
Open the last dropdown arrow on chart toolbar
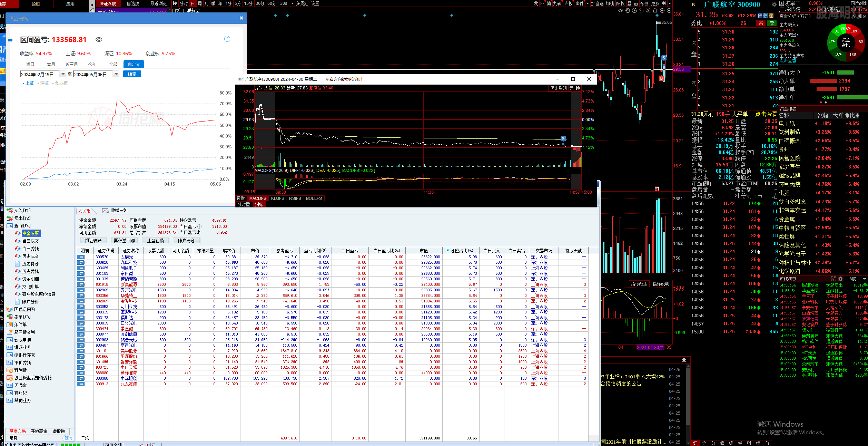tap(670, 3)
